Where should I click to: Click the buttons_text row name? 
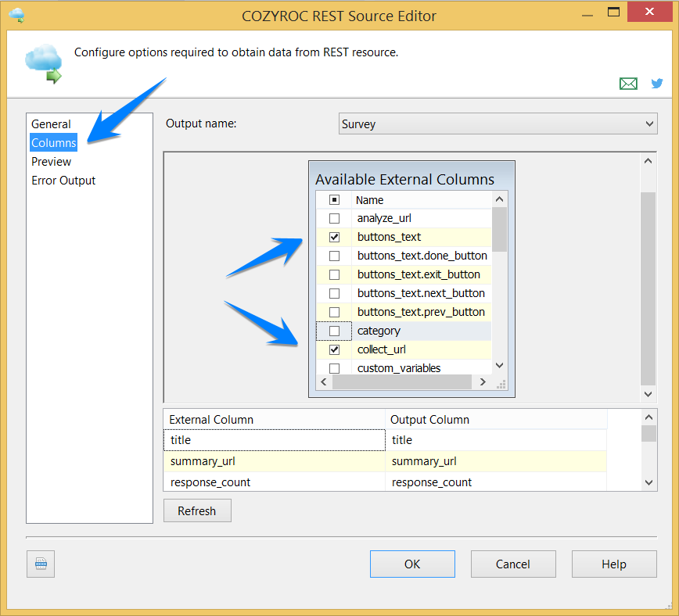click(389, 237)
